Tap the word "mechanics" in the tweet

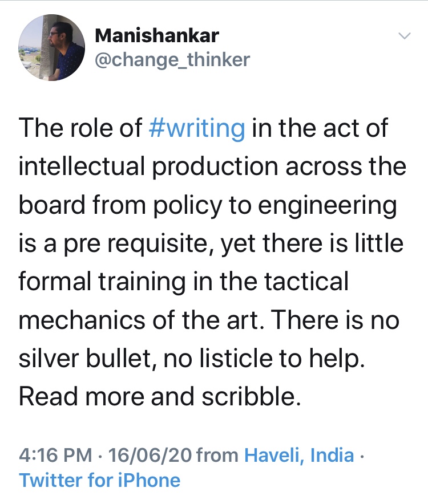(x=84, y=320)
